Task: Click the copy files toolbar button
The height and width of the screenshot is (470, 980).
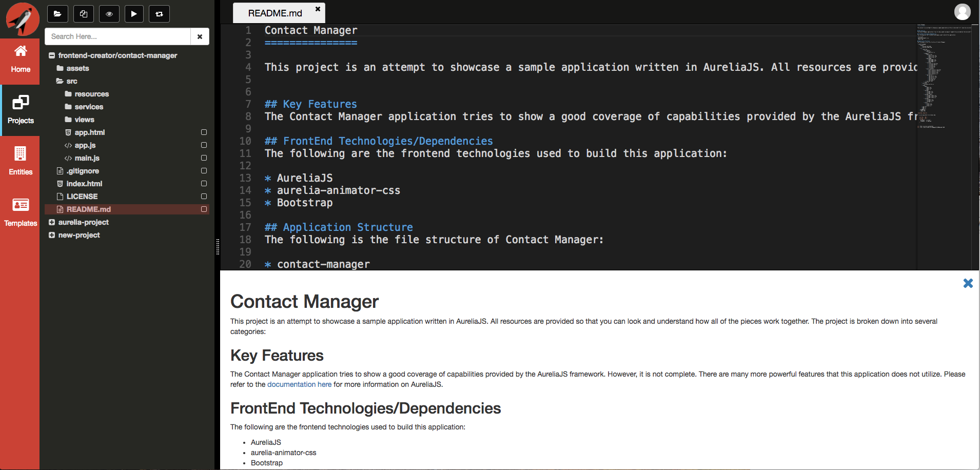Action: tap(83, 14)
